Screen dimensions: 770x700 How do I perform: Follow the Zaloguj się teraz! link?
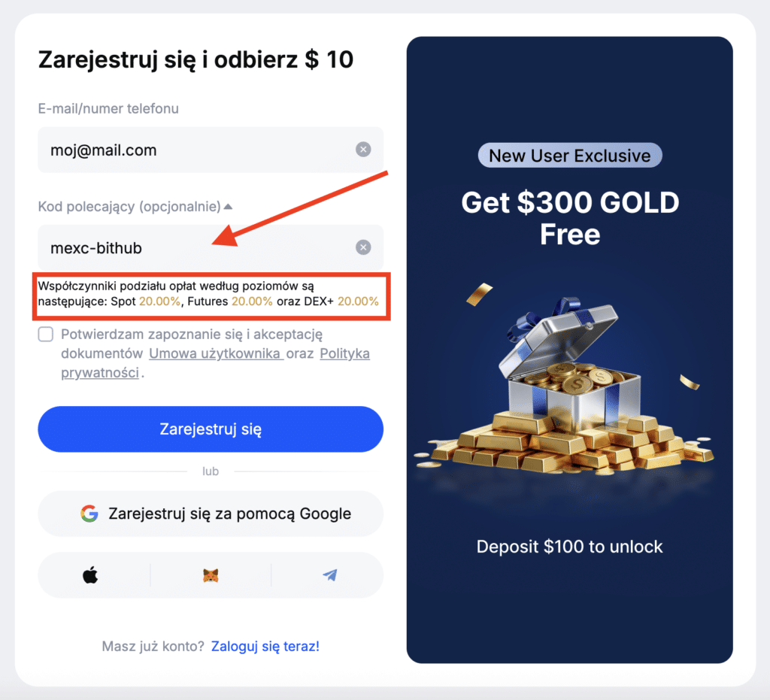click(x=265, y=646)
